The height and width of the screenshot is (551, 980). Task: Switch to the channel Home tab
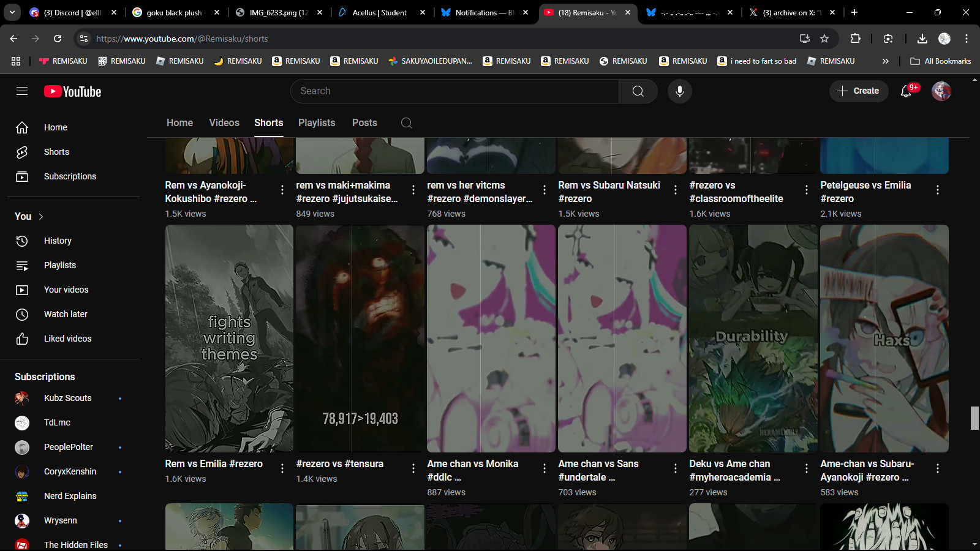pyautogui.click(x=179, y=123)
